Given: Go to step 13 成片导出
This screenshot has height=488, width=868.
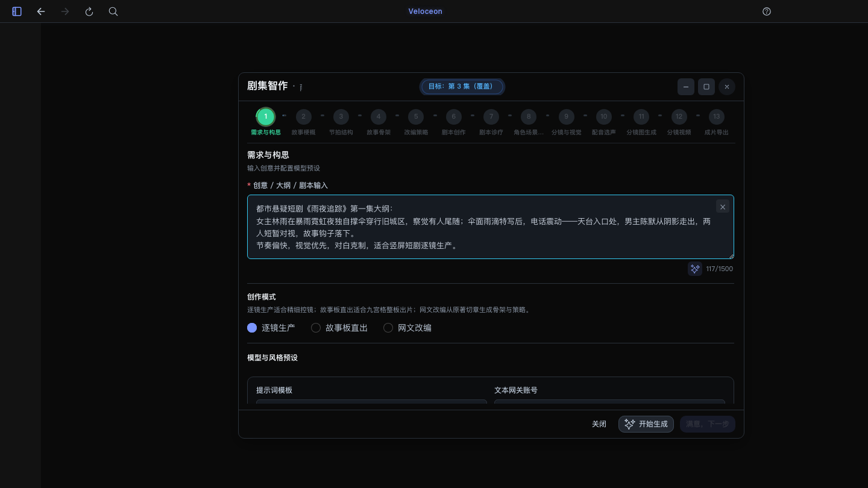Looking at the screenshot, I should click(717, 122).
